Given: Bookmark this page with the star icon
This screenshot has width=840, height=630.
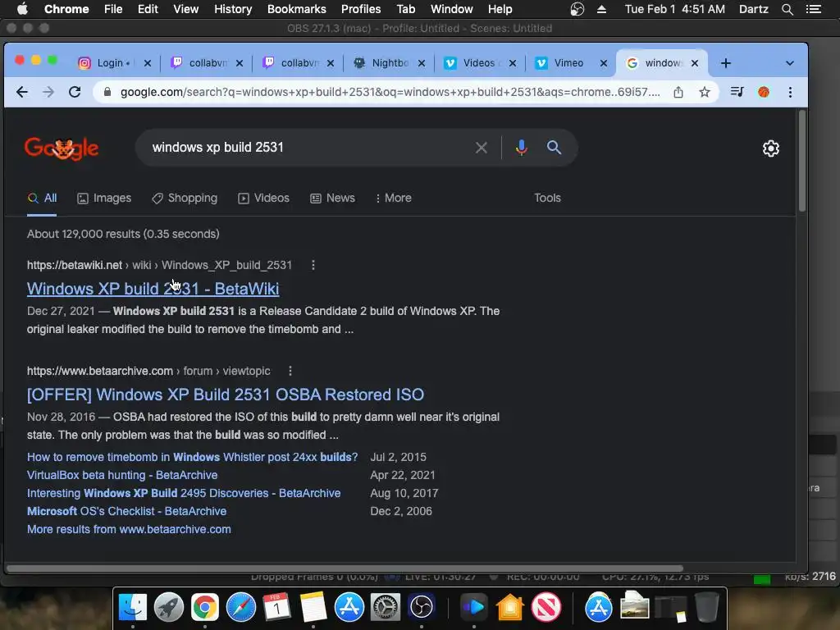Looking at the screenshot, I should 705,92.
